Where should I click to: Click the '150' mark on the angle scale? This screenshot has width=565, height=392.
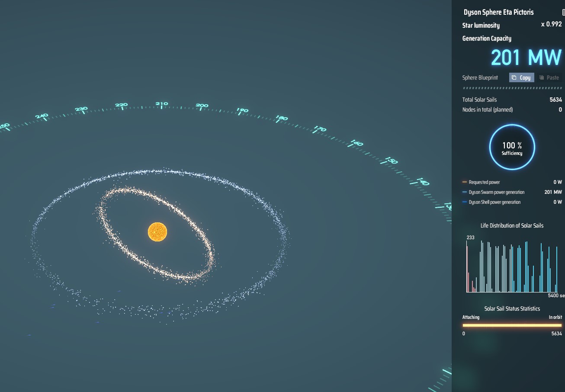391,161
